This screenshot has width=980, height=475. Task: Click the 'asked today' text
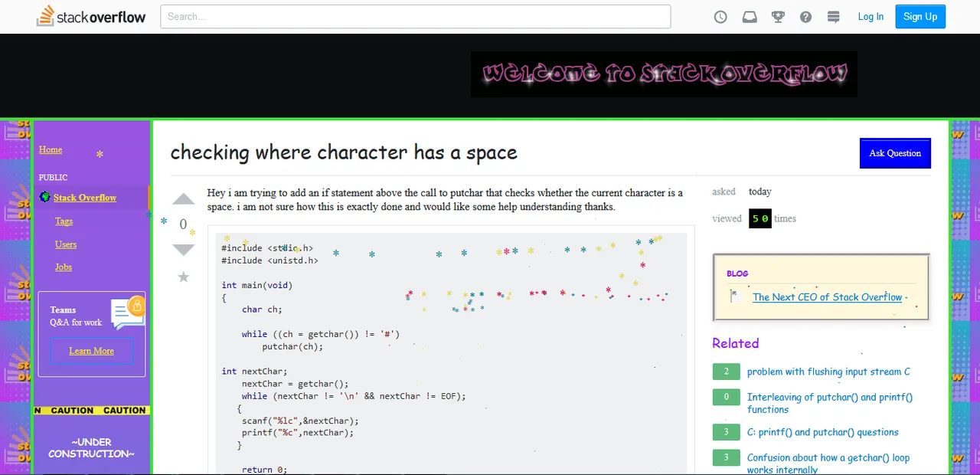click(x=742, y=192)
